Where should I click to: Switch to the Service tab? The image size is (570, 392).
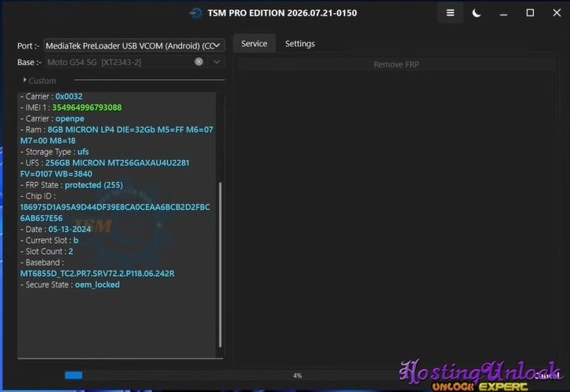coord(254,44)
